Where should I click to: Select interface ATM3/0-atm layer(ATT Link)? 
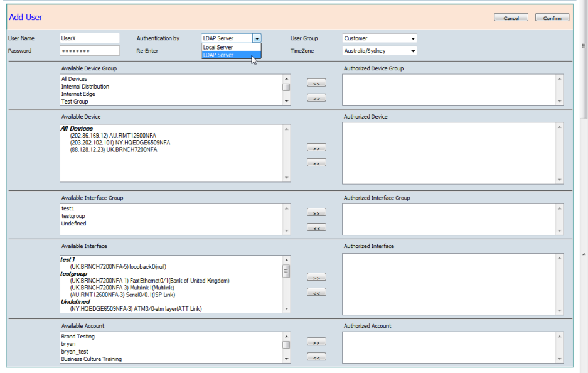(136, 309)
